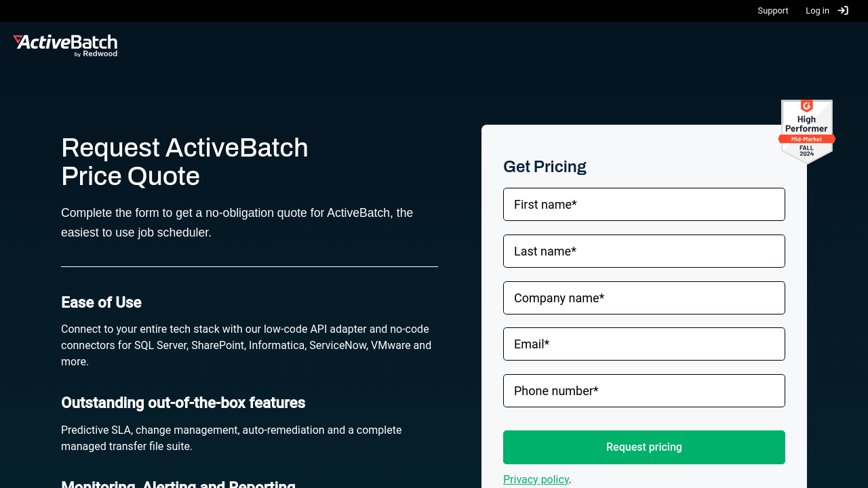This screenshot has width=868, height=488.
Task: Click the log in arrow icon
Action: click(843, 11)
